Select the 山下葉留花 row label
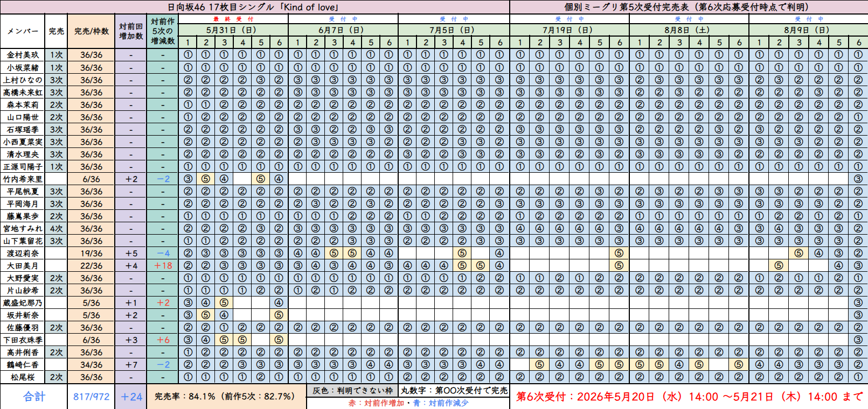868x409 pixels. [x=23, y=241]
